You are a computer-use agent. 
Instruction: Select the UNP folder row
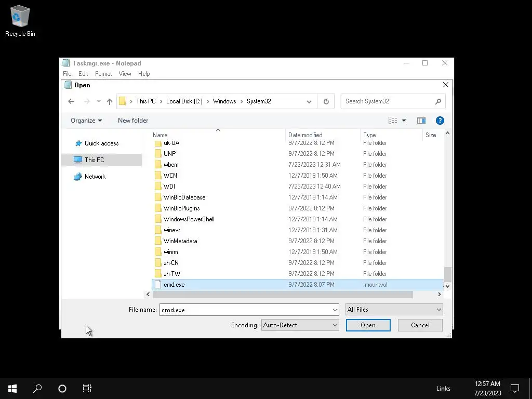(297, 154)
